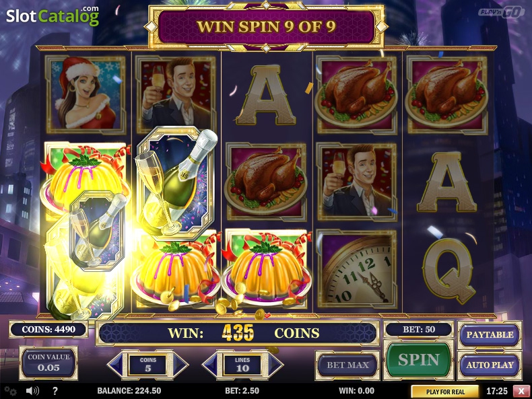Select BET MAX

coord(347,365)
